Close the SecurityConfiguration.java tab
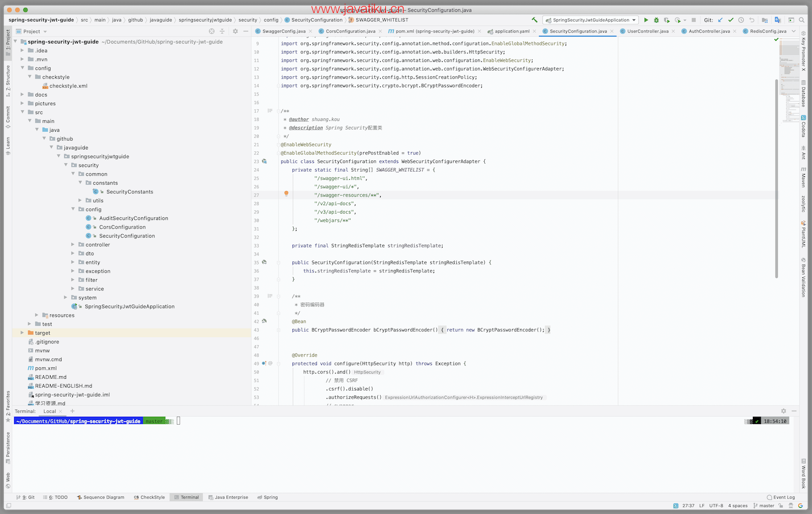This screenshot has height=514, width=812. click(x=612, y=31)
